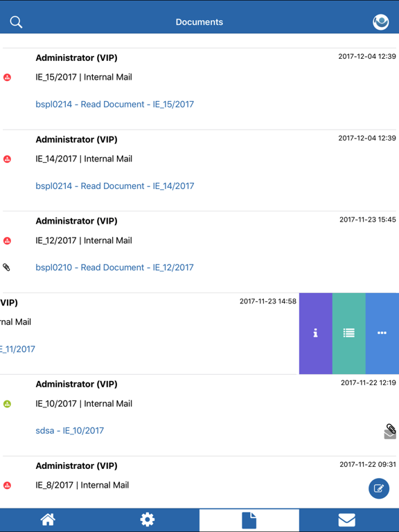Go to the Home tab

(x=48, y=520)
